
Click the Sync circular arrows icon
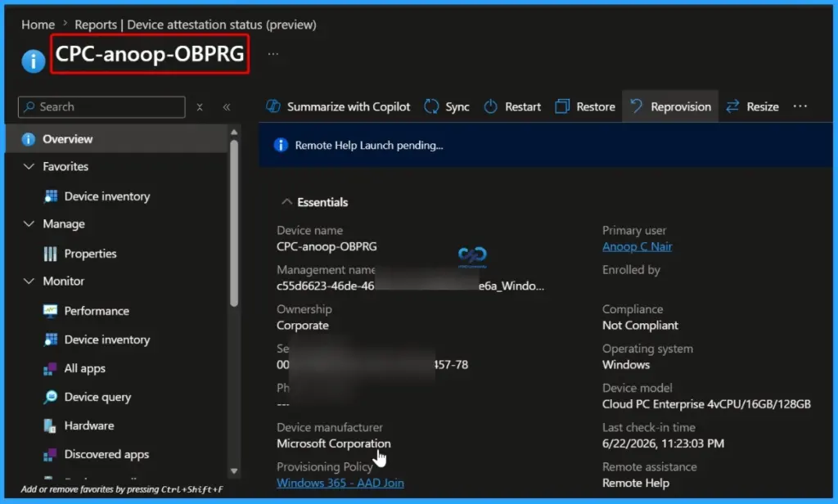click(431, 106)
